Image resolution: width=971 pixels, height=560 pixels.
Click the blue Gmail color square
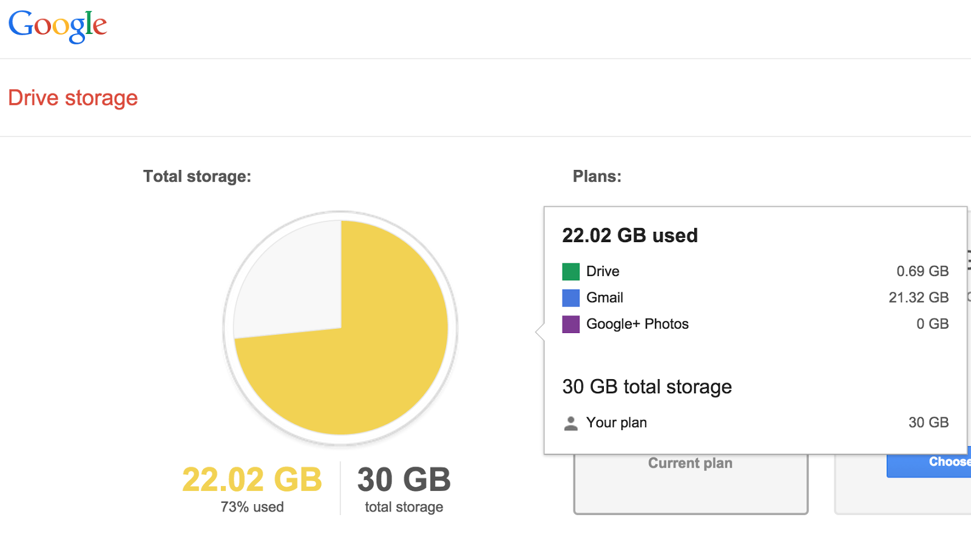570,298
